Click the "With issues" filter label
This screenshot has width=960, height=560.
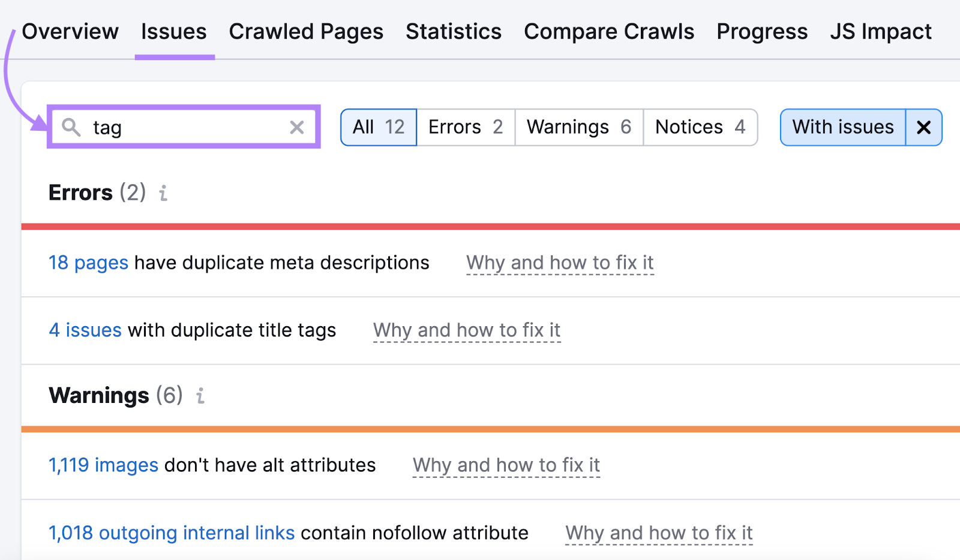coord(842,127)
